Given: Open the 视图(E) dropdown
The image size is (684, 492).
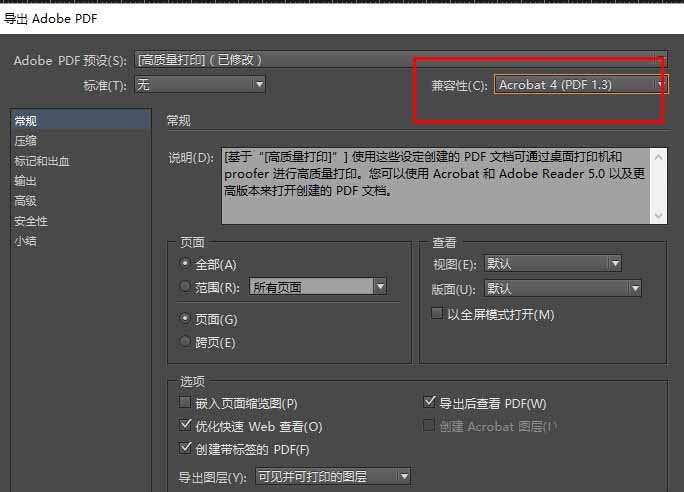Looking at the screenshot, I should click(552, 263).
